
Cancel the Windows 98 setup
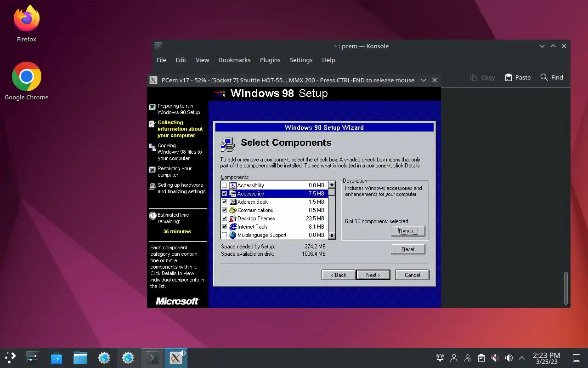click(412, 275)
